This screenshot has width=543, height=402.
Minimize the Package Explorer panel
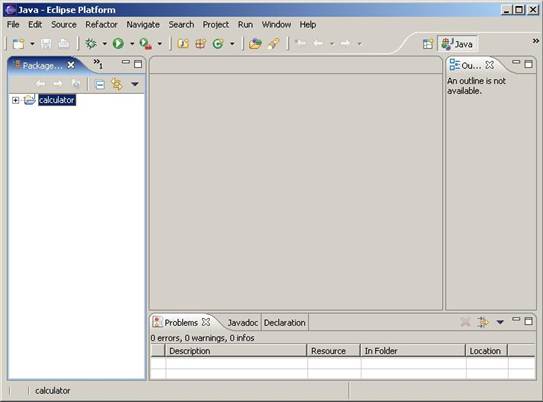pos(126,62)
